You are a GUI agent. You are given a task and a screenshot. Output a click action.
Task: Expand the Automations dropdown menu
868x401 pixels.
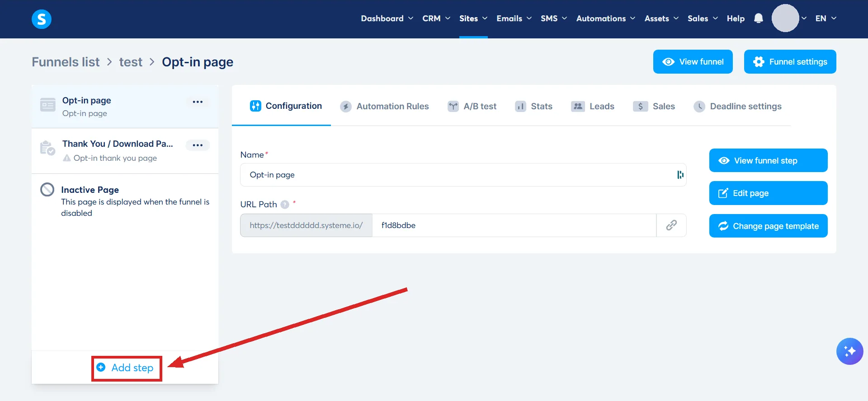point(606,19)
